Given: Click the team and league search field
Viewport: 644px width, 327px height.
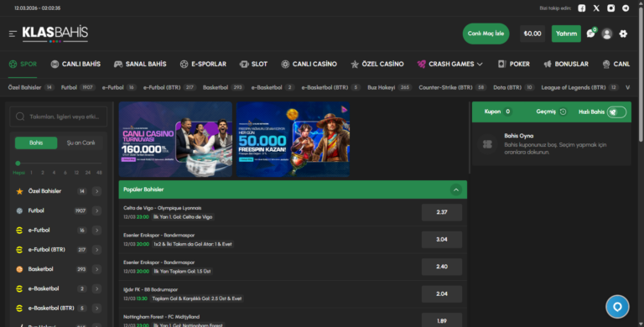Looking at the screenshot, I should click(59, 117).
